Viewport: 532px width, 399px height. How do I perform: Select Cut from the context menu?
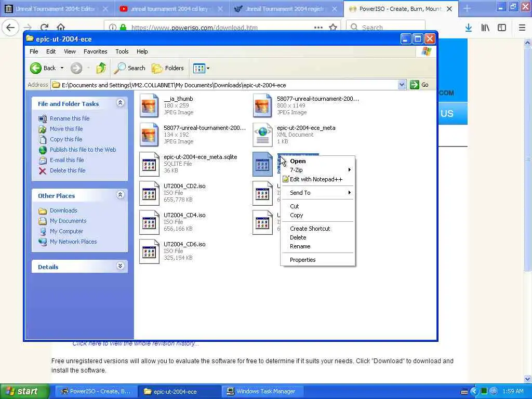[318, 206]
